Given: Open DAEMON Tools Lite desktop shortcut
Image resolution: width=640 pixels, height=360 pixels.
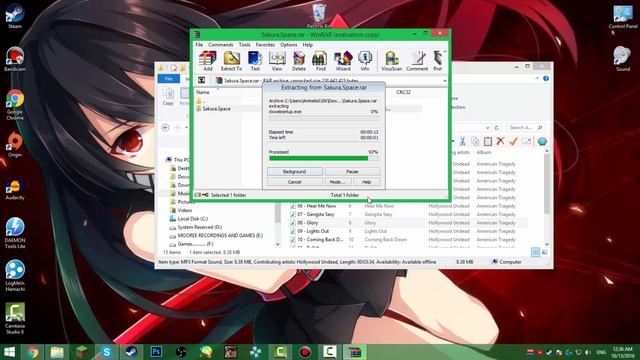Looking at the screenshot, I should [x=15, y=233].
